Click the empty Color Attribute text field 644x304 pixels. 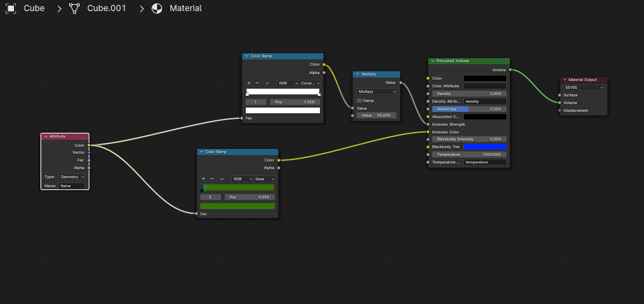tap(485, 86)
